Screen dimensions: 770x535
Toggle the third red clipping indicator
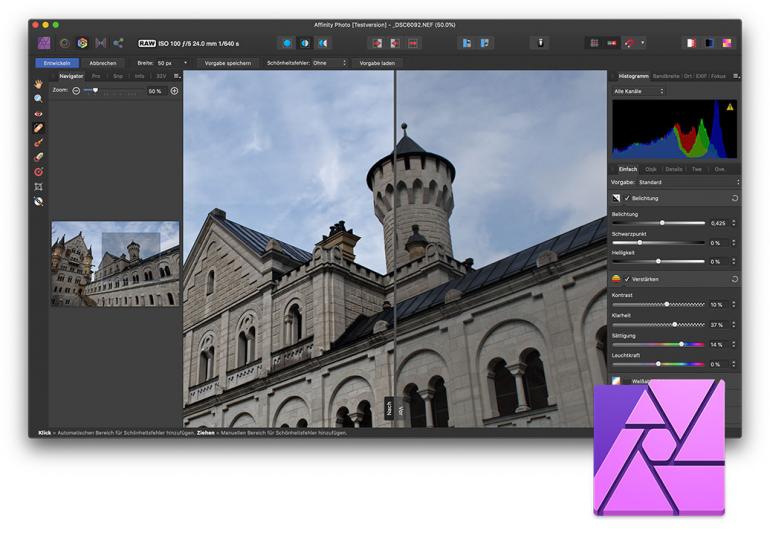point(413,43)
